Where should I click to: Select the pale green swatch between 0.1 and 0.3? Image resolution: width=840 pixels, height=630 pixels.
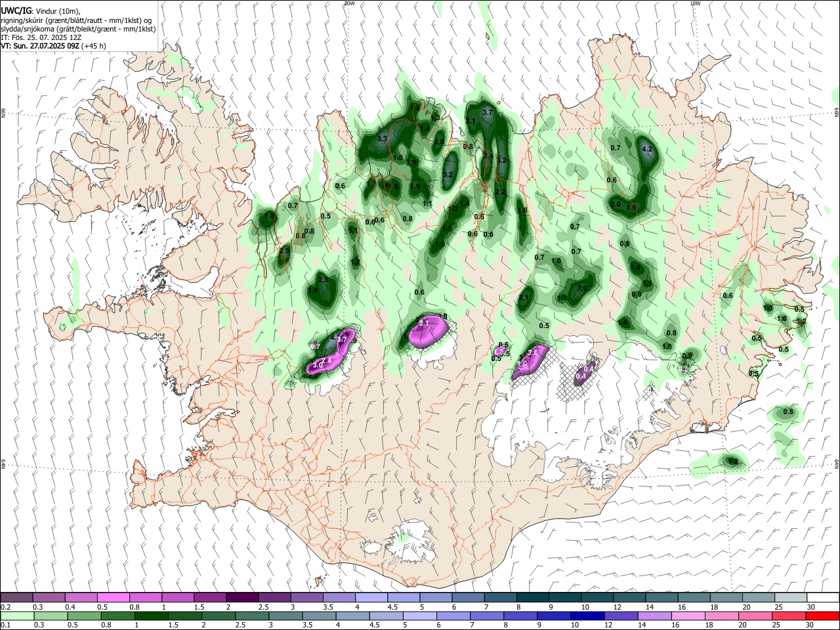[16, 616]
